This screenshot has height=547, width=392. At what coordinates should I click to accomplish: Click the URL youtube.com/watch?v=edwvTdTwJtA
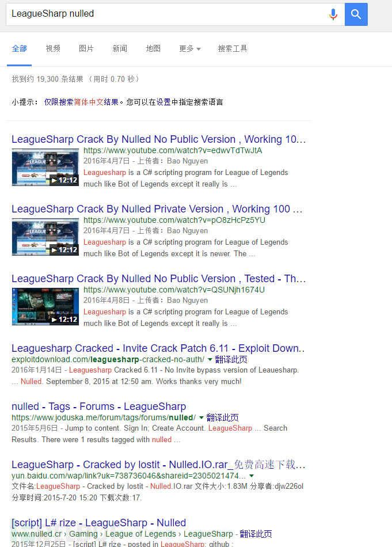(x=173, y=150)
